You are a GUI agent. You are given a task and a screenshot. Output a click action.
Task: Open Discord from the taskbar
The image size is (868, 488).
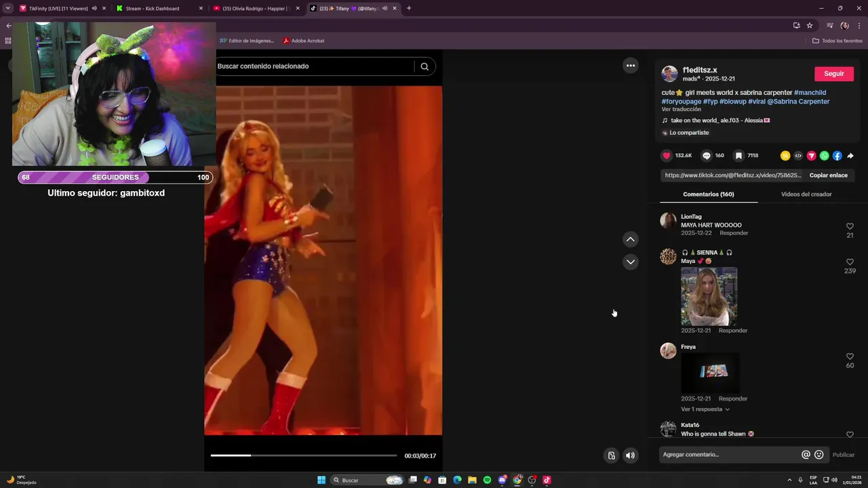pos(502,480)
